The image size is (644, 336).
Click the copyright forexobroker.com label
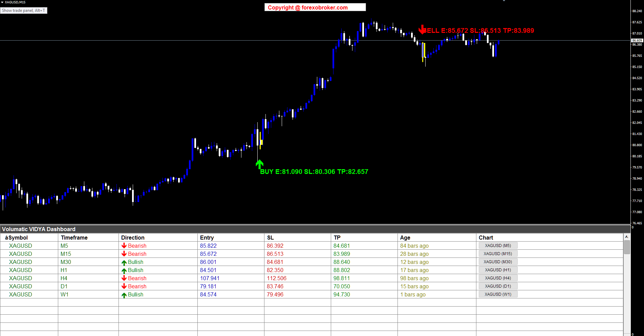[315, 7]
